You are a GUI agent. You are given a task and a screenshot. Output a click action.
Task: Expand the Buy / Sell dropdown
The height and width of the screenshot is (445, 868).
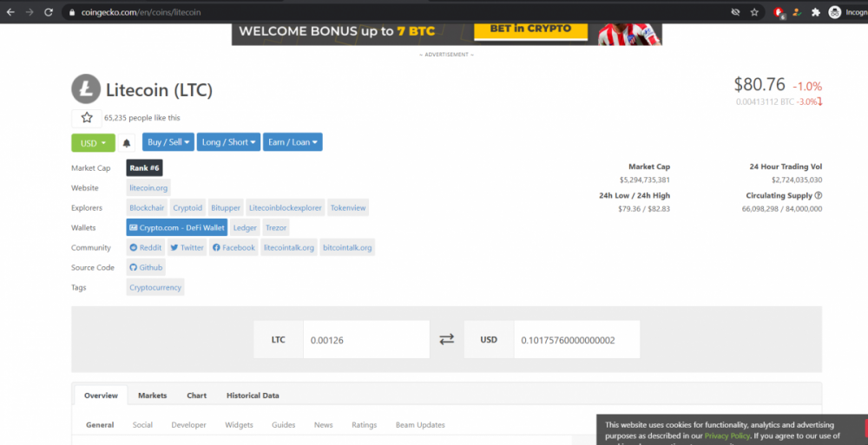click(x=168, y=142)
